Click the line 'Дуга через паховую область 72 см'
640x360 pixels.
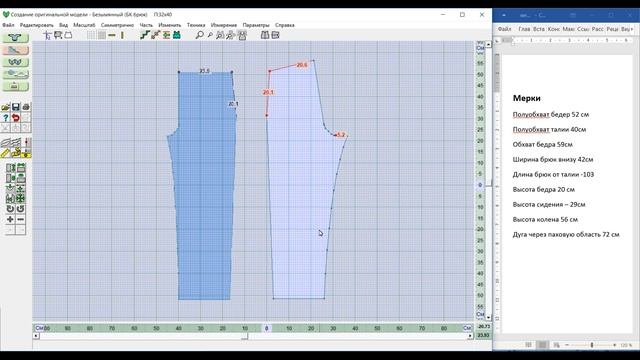[566, 235]
